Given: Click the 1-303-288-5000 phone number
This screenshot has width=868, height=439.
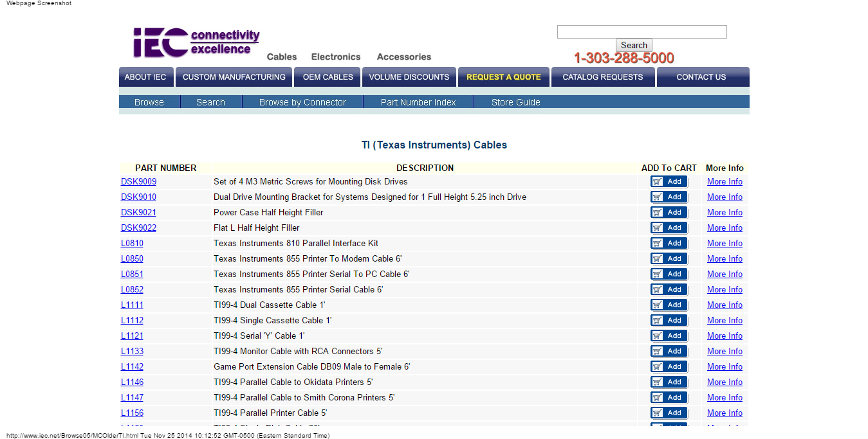Looking at the screenshot, I should [623, 58].
